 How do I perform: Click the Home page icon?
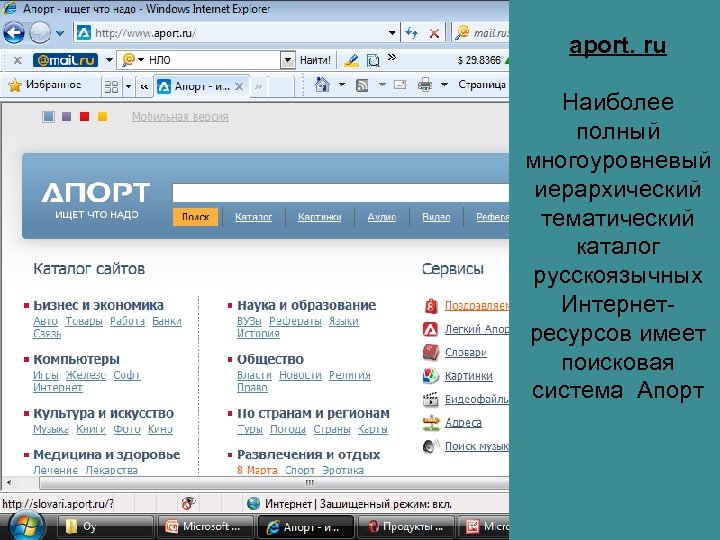[x=322, y=84]
